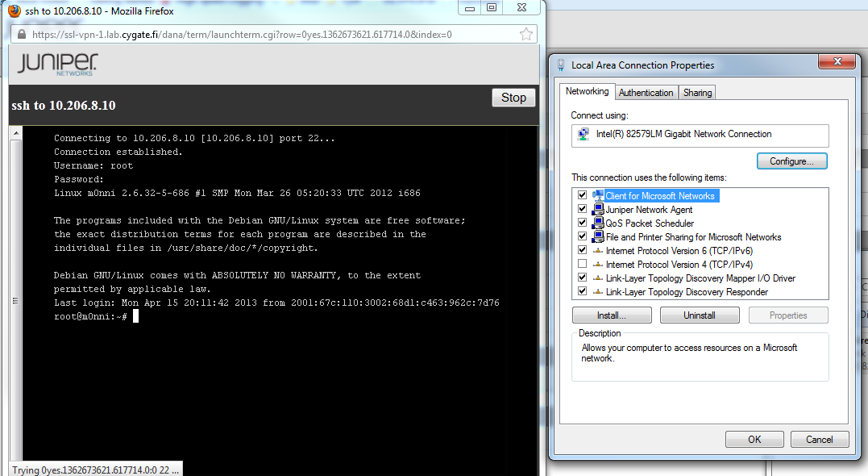The width and height of the screenshot is (868, 476).
Task: Close the Local Area Connection Properties dialog
Action: pyautogui.click(x=837, y=61)
